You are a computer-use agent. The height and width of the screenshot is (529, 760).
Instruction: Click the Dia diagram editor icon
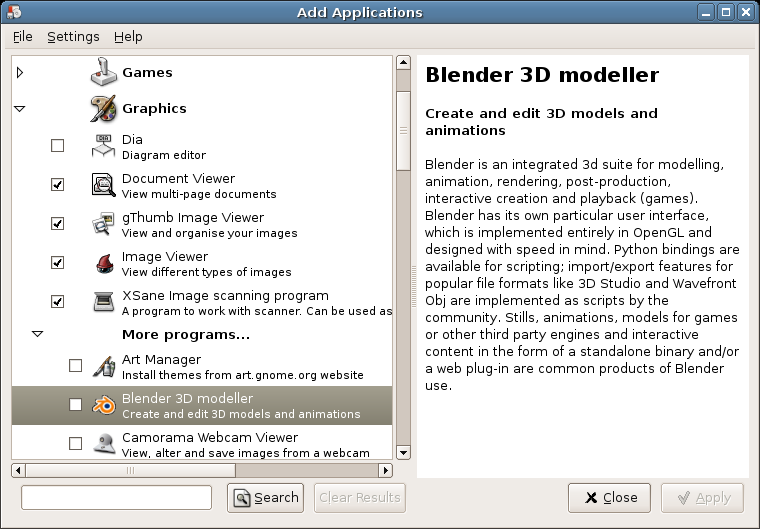[103, 146]
